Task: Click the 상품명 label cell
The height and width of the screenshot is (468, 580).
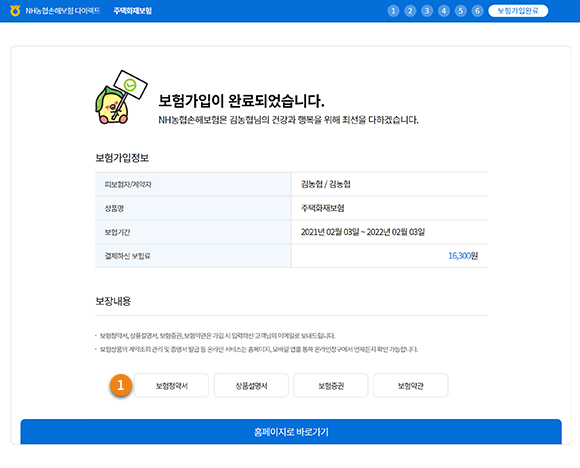Action: tap(193, 208)
